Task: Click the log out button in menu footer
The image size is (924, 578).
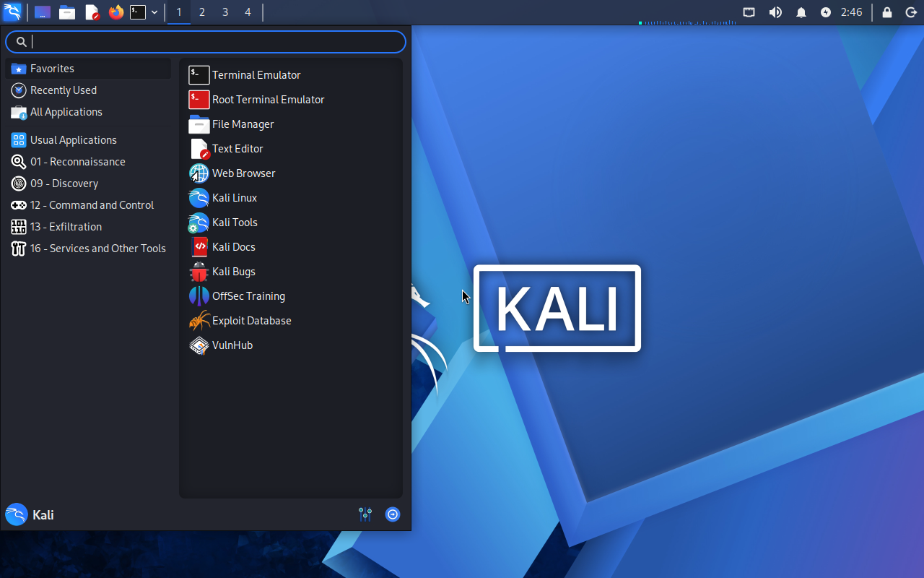Action: (x=393, y=514)
